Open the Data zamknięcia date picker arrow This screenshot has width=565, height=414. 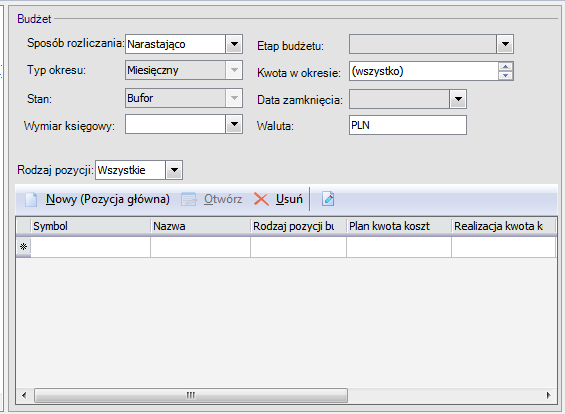click(458, 99)
